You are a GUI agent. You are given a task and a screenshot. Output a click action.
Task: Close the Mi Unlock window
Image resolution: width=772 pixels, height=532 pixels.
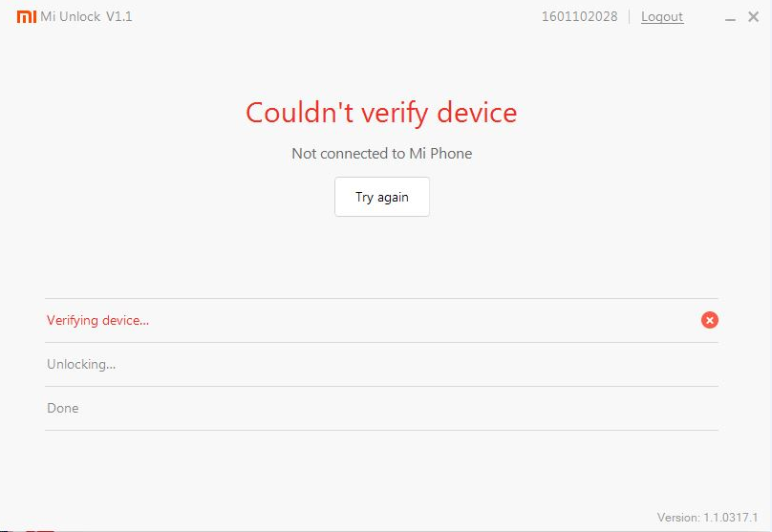tap(753, 17)
